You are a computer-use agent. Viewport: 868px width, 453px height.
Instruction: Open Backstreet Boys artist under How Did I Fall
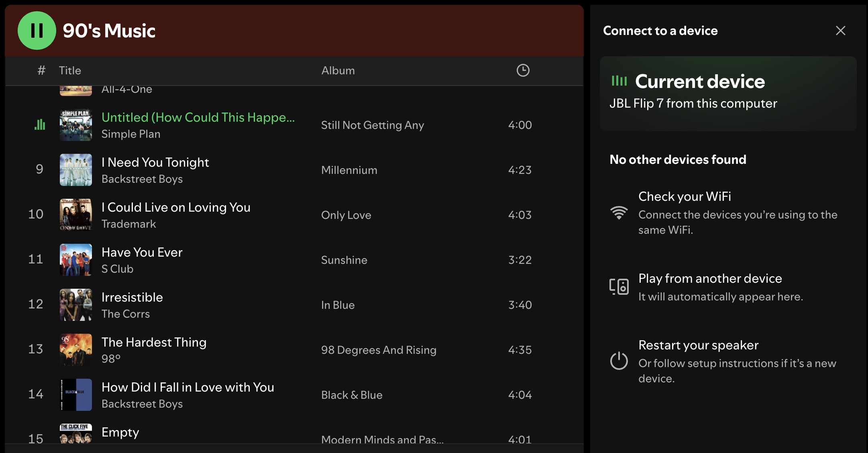click(142, 404)
